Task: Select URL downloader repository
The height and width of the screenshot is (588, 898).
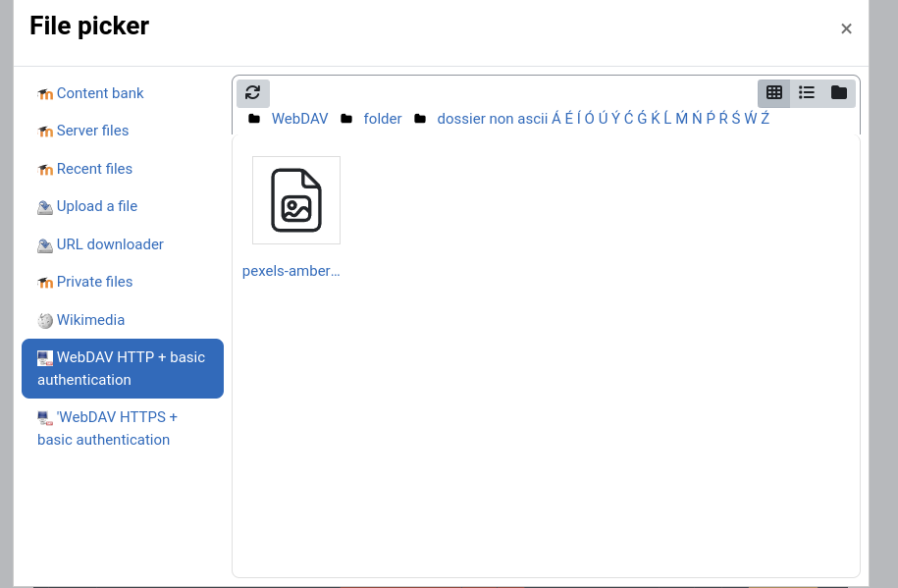Action: click(x=110, y=244)
